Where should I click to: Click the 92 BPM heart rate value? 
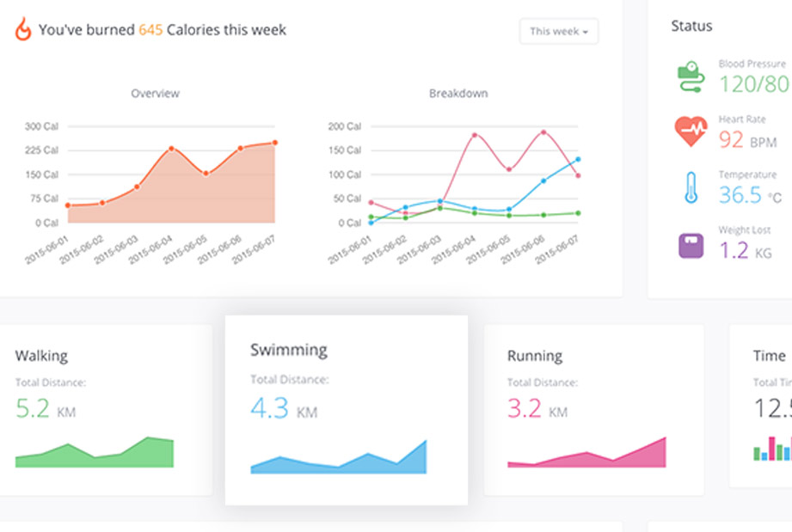click(x=747, y=140)
